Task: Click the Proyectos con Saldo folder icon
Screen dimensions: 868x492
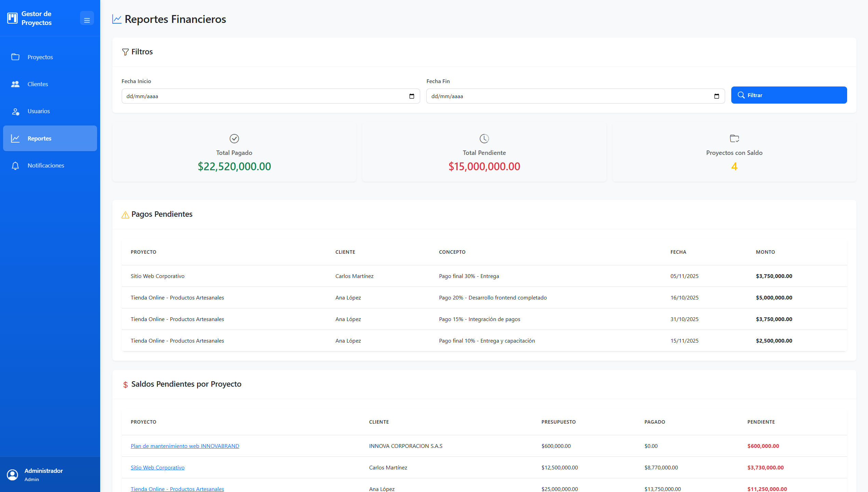Action: pos(734,138)
